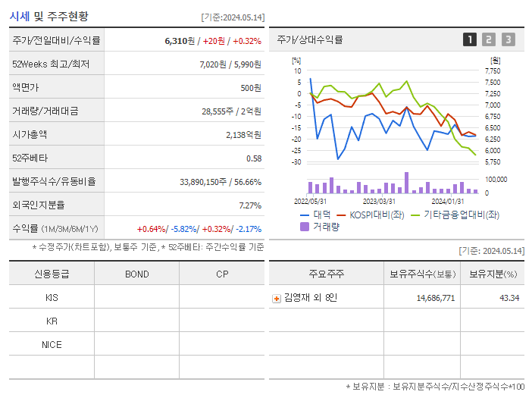Screen dimensions: 532x398
Task: Click the 액면가 row label
Action: click(26, 87)
